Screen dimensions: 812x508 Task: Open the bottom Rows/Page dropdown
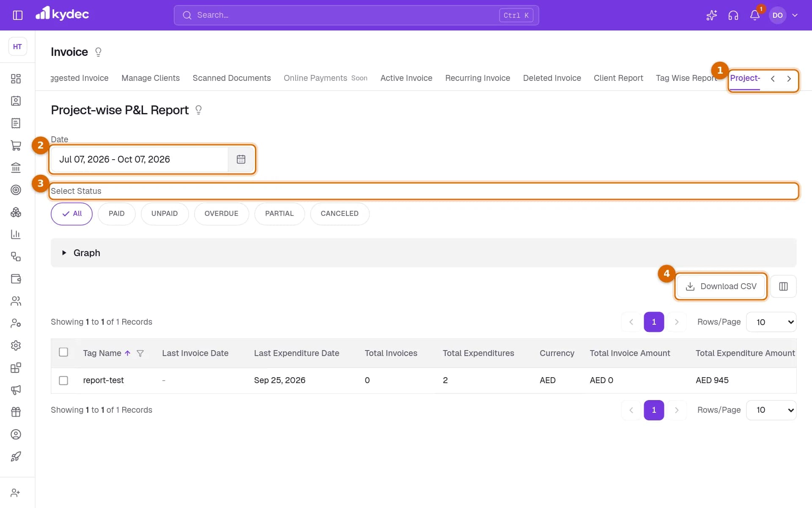pyautogui.click(x=771, y=410)
